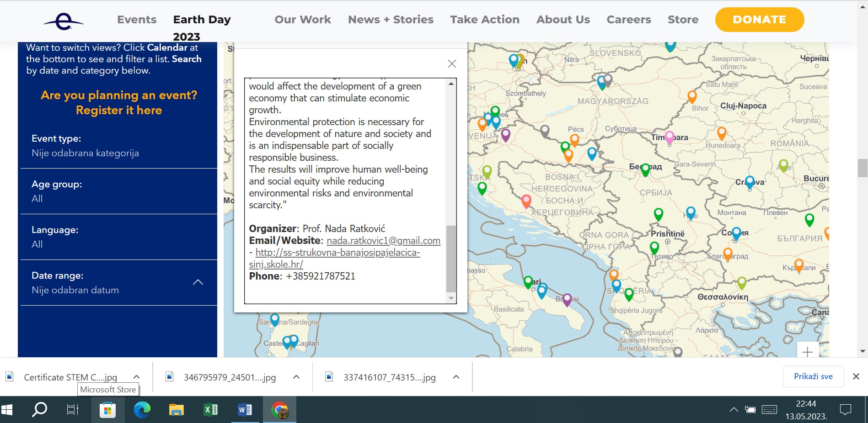Viewport: 868px width, 423px height.
Task: Switch to Excel on taskbar
Action: tap(210, 410)
